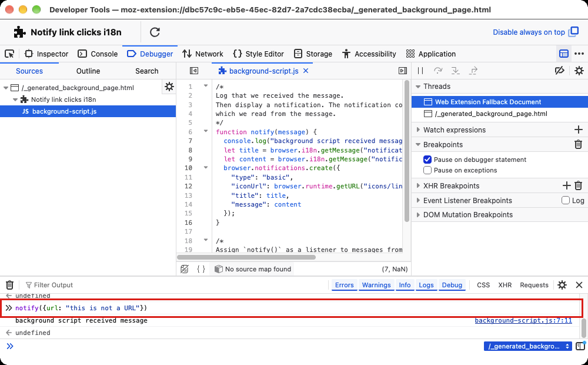
Task: Close the split console
Action: [x=579, y=284]
